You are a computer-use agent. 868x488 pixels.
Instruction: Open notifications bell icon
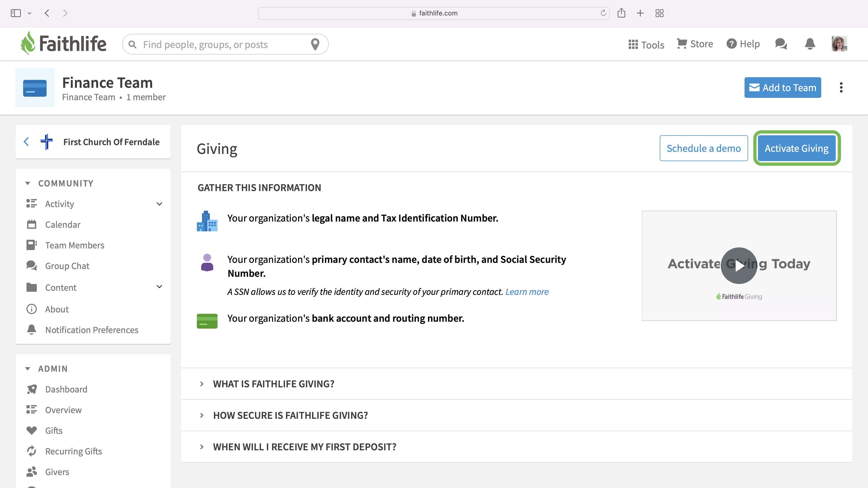[x=810, y=44]
